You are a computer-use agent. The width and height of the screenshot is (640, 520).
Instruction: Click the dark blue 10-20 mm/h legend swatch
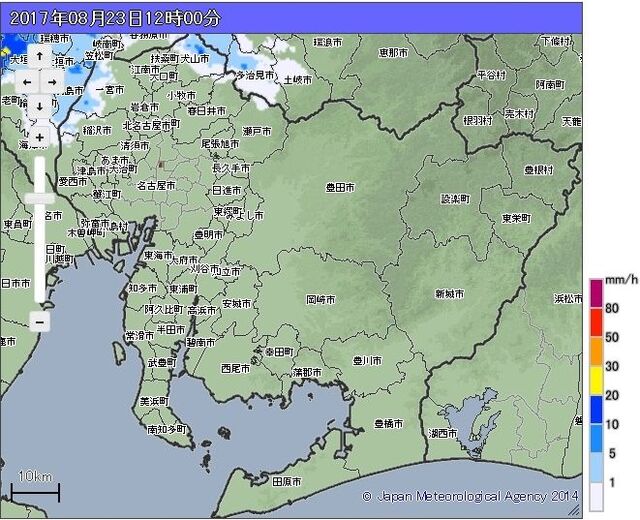(596, 409)
